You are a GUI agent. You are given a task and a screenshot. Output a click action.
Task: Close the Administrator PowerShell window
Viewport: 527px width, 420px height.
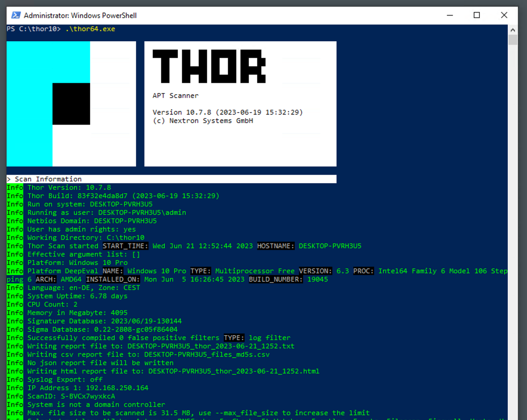click(505, 15)
